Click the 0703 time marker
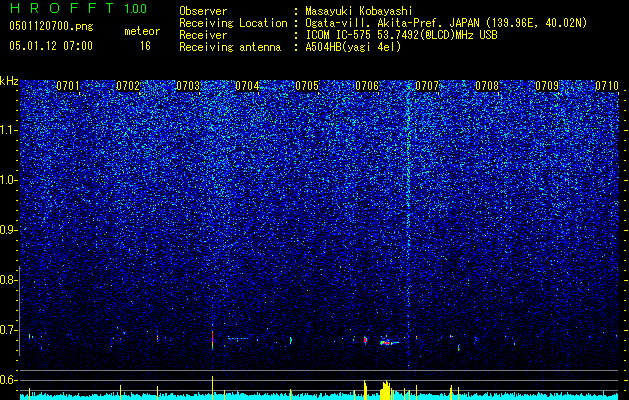 tap(188, 86)
